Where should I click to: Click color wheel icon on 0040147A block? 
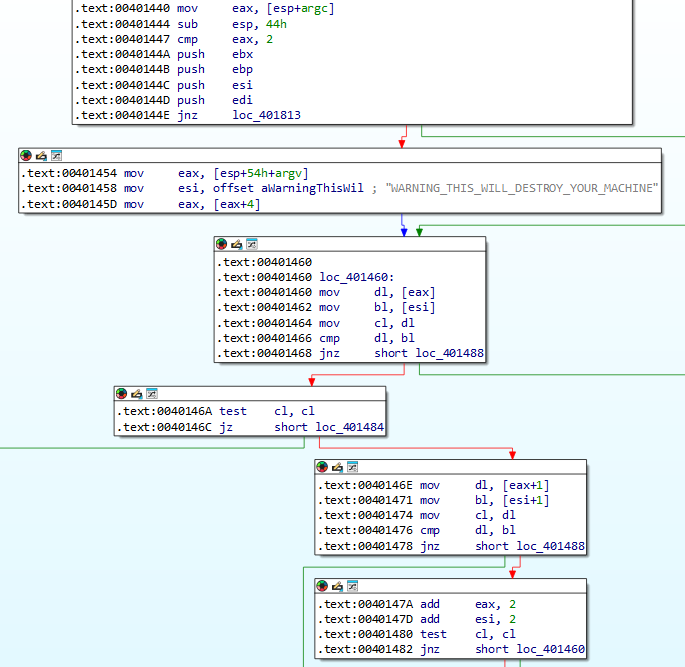point(323,585)
